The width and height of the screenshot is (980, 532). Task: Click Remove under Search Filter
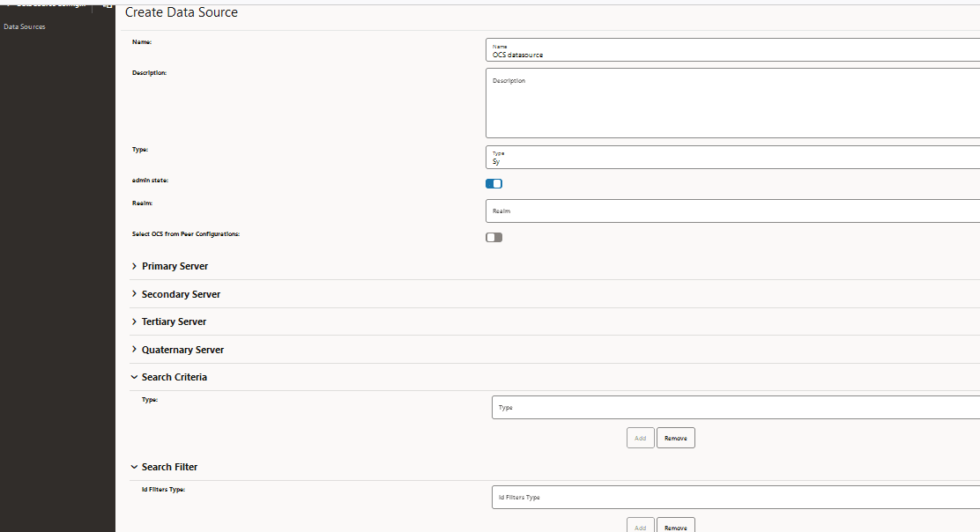(675, 526)
